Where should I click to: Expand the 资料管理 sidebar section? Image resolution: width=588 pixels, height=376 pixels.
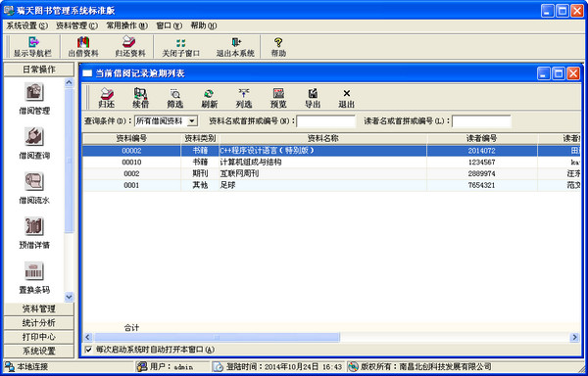(38, 308)
